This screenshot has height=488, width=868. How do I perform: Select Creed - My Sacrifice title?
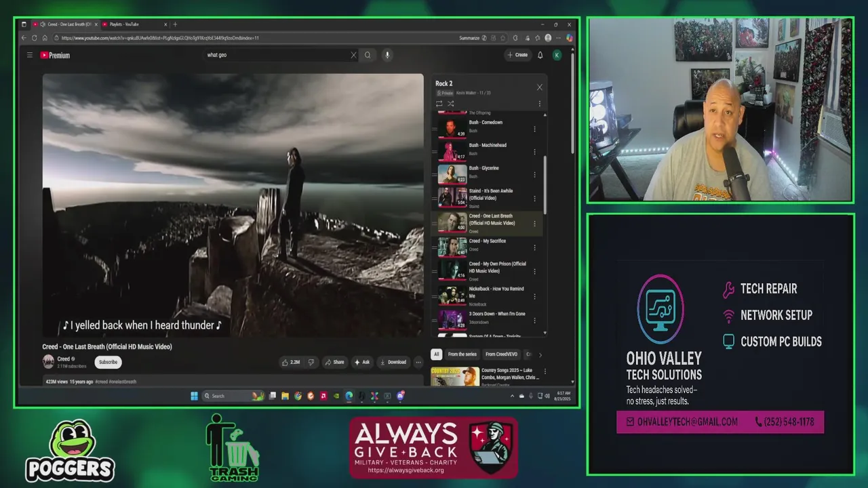pos(487,241)
